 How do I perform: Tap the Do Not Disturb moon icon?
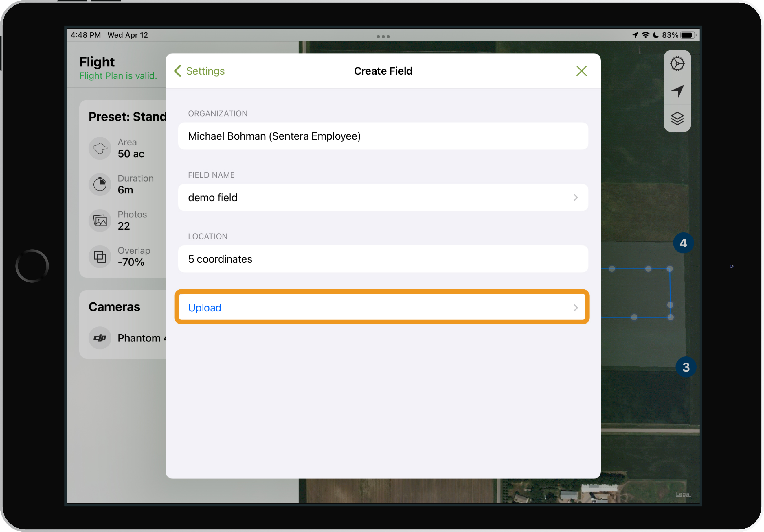click(655, 35)
